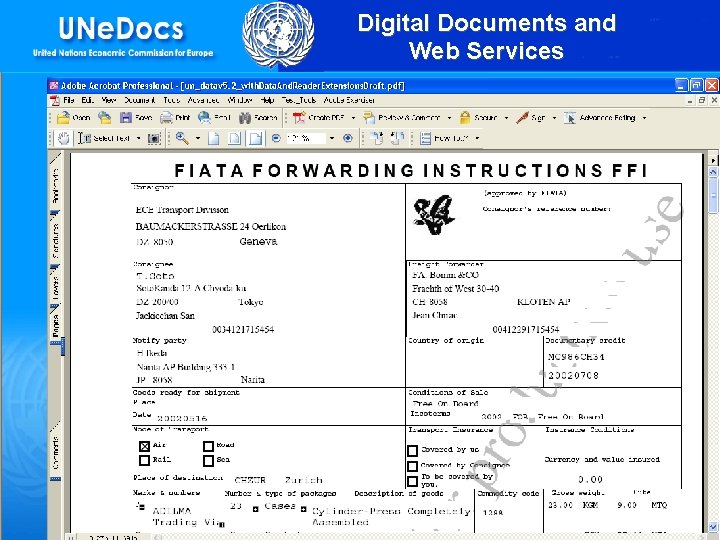Screen dimensions: 720x540
Task: Open the Layers navigation tab
Action: (x=56, y=287)
